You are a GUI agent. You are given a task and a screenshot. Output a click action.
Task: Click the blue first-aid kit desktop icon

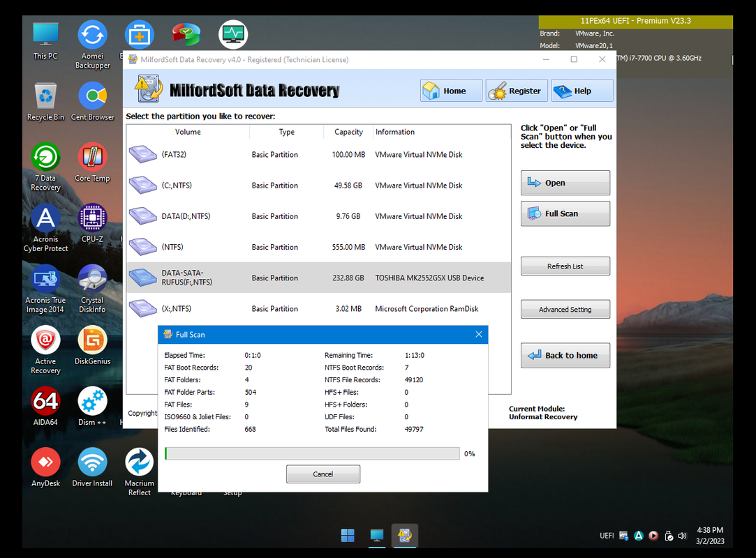(140, 35)
